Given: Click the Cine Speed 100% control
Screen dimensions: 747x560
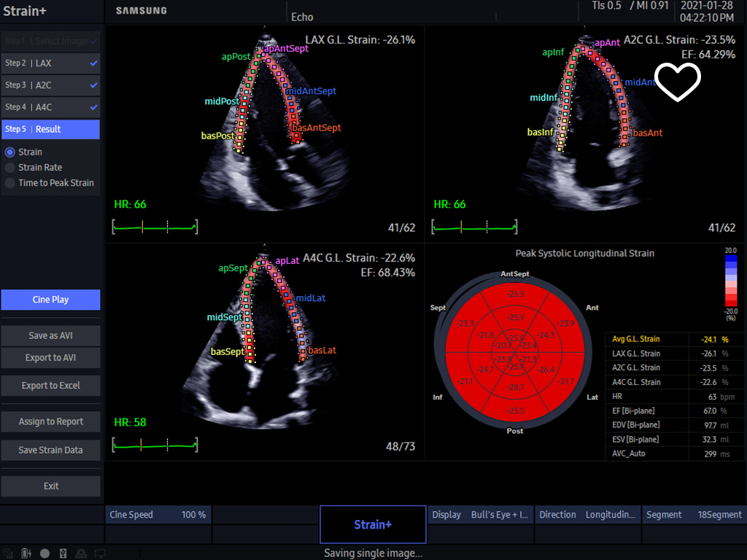Looking at the screenshot, I should coord(158,515).
